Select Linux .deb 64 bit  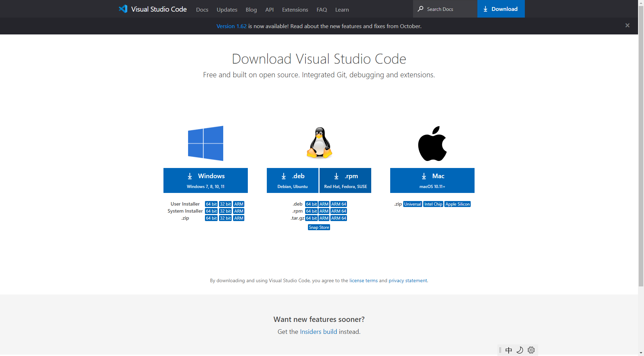point(311,204)
